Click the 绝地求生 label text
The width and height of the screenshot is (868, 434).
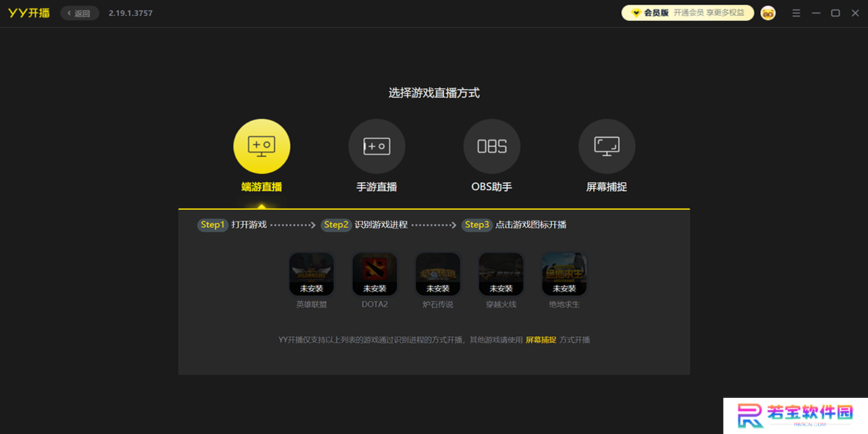click(564, 305)
